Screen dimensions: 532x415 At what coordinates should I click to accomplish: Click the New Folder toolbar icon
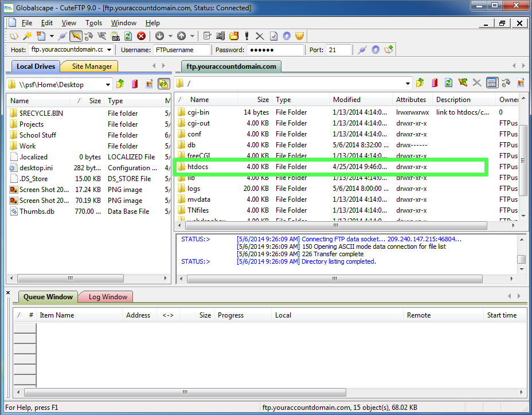click(x=234, y=36)
